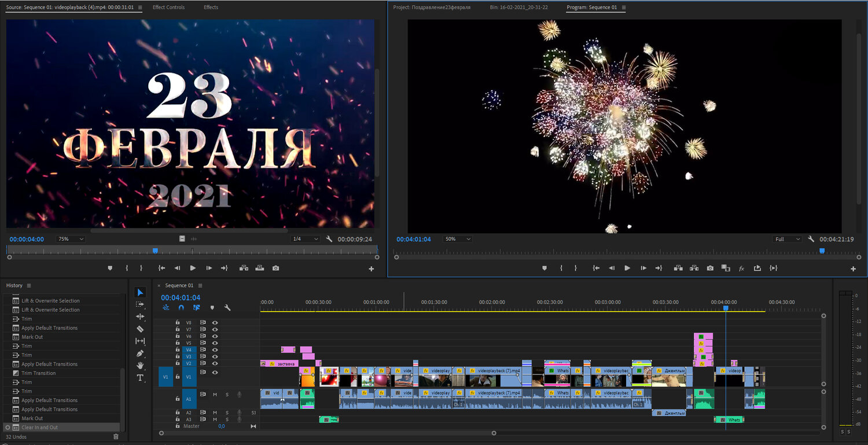Screen dimensions: 868x445
Task: Open Sequence 01 timeline panel menu
Action: click(200, 285)
